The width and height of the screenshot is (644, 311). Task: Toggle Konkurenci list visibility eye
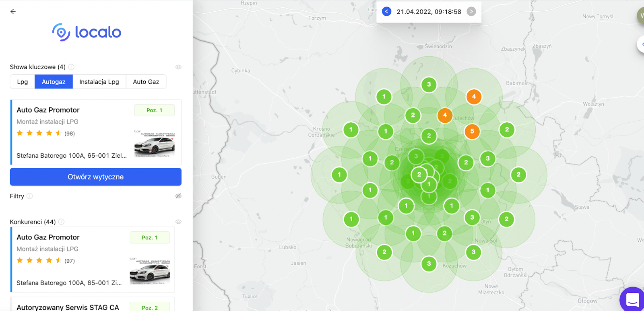point(178,222)
